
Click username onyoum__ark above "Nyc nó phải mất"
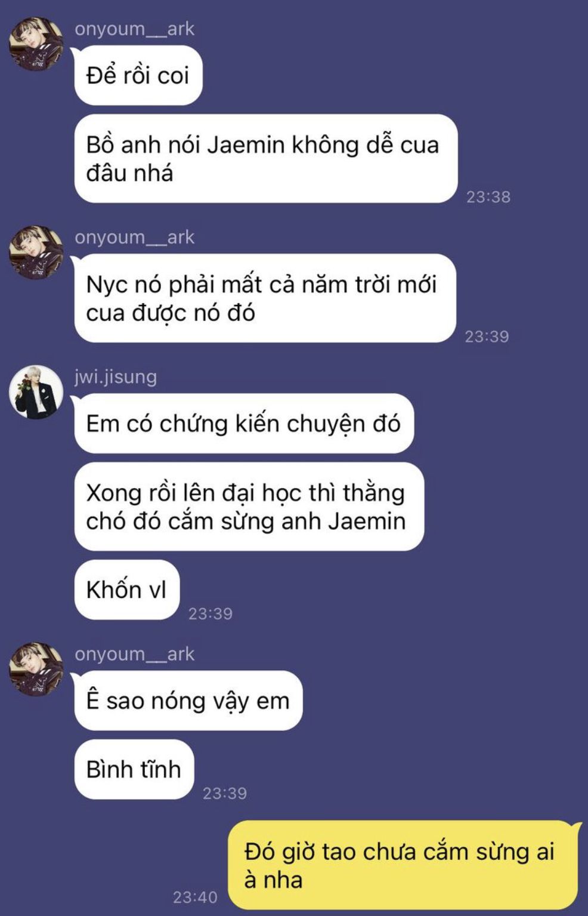click(134, 237)
